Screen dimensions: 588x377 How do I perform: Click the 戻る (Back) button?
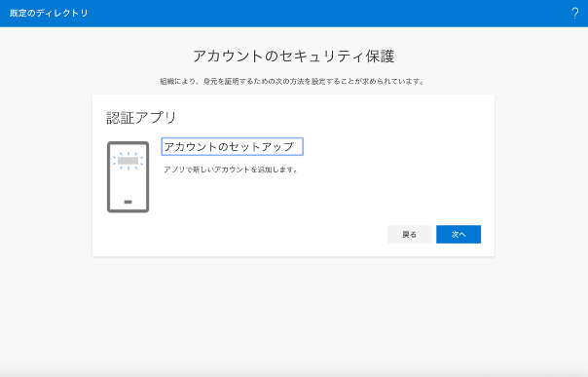click(410, 235)
